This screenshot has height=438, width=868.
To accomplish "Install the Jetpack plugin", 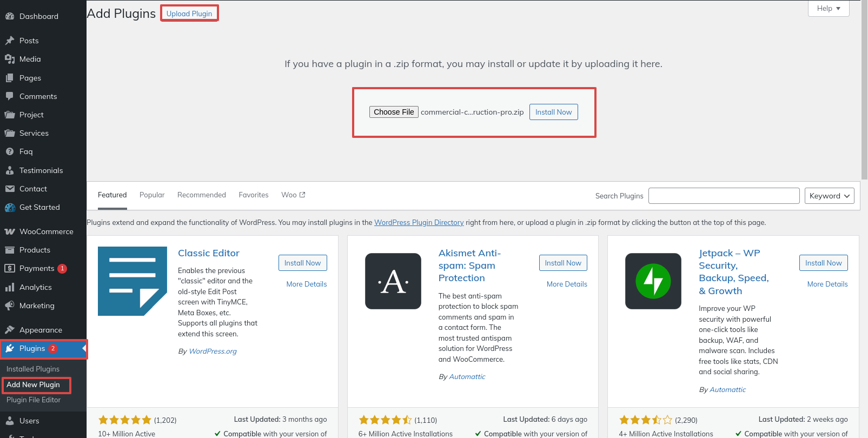I will 824,263.
